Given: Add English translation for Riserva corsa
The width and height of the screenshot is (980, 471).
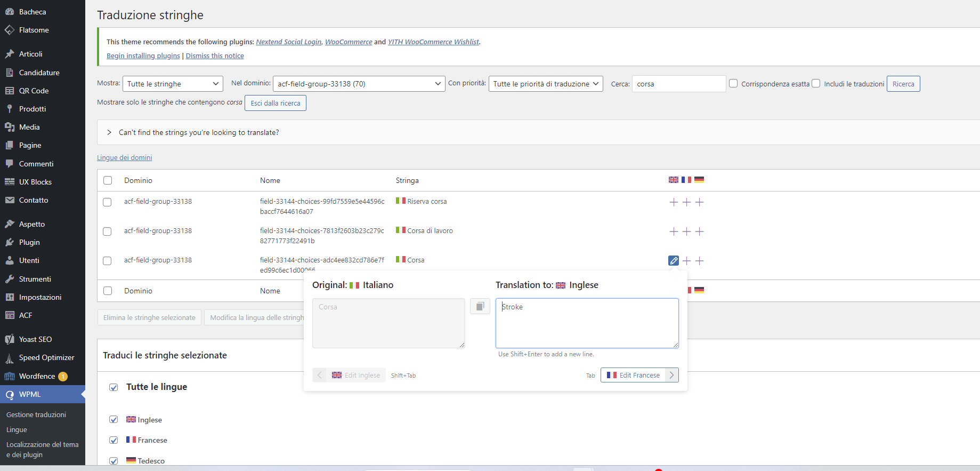Looking at the screenshot, I should [674, 202].
